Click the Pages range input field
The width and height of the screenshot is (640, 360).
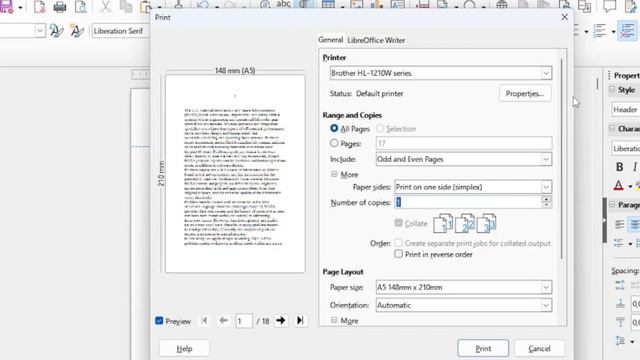click(464, 143)
